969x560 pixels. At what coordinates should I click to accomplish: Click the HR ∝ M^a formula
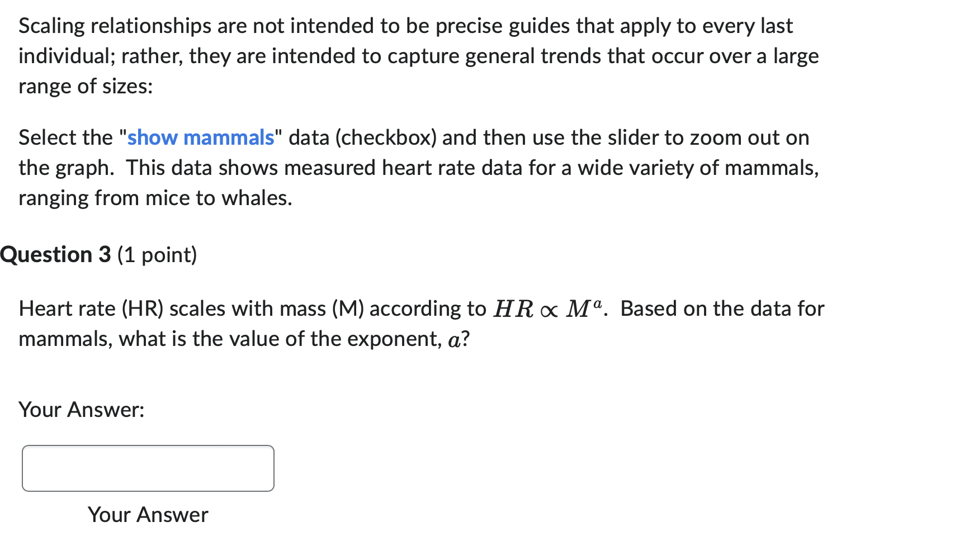click(548, 309)
